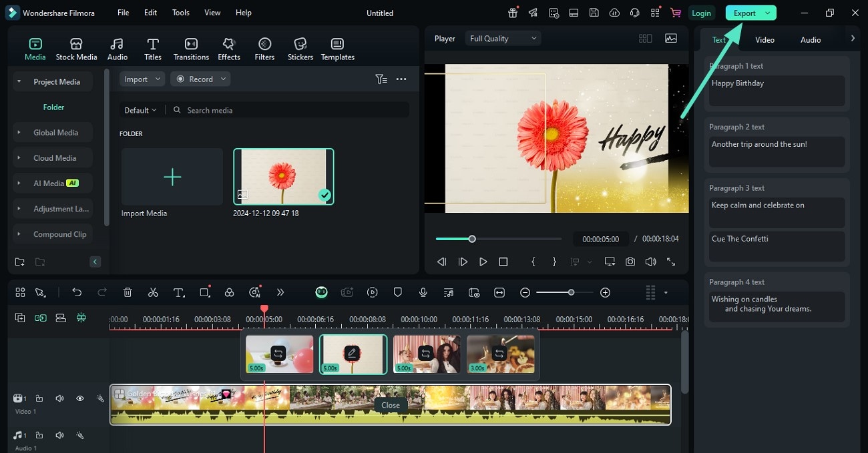Open the View menu
868x453 pixels.
212,13
